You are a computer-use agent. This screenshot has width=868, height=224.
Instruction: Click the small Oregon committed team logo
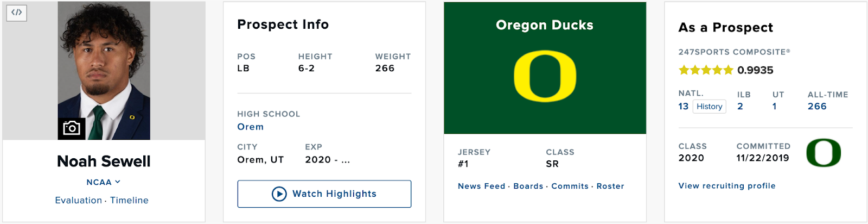(x=823, y=153)
